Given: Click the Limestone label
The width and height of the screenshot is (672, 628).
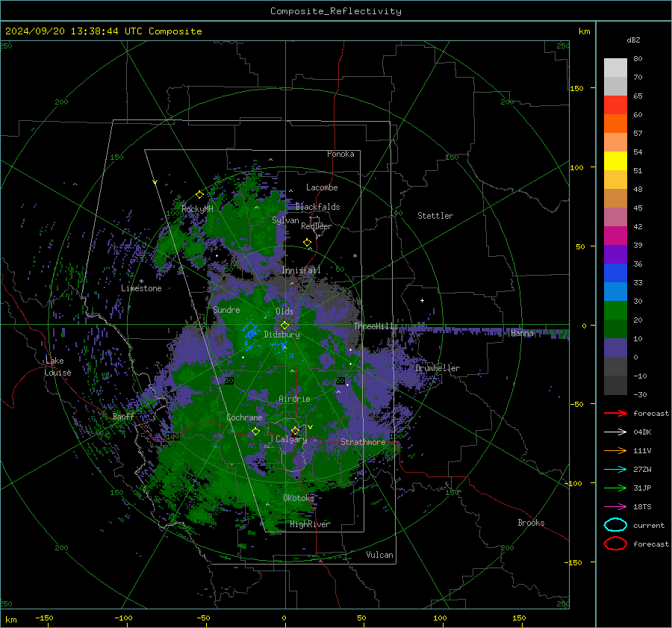Looking at the screenshot, I should point(141,288).
